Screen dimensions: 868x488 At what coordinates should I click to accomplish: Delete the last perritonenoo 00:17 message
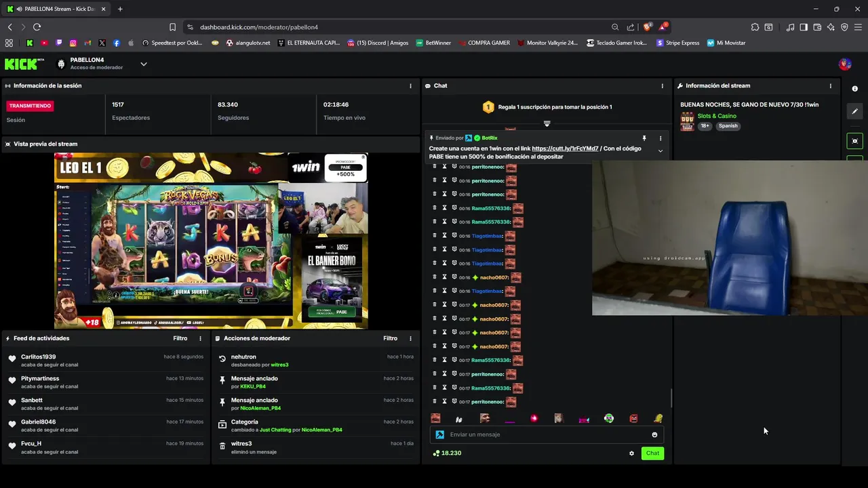point(435,402)
